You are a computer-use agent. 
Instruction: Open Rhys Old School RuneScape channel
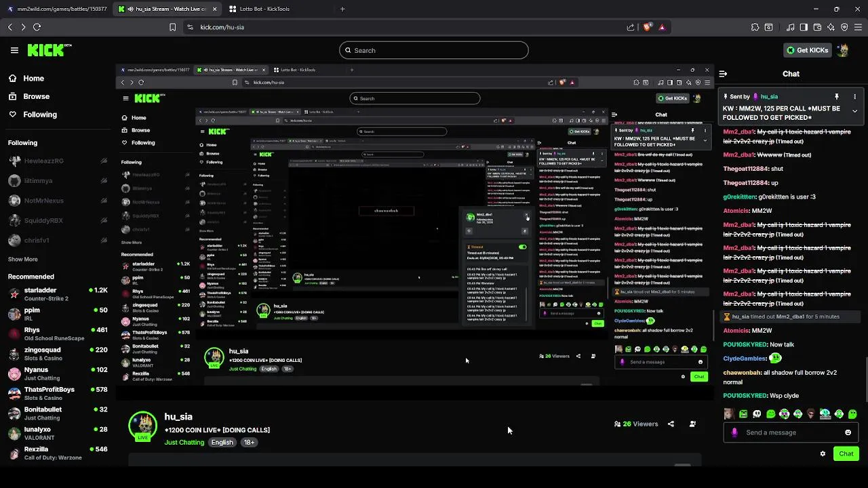coord(58,333)
